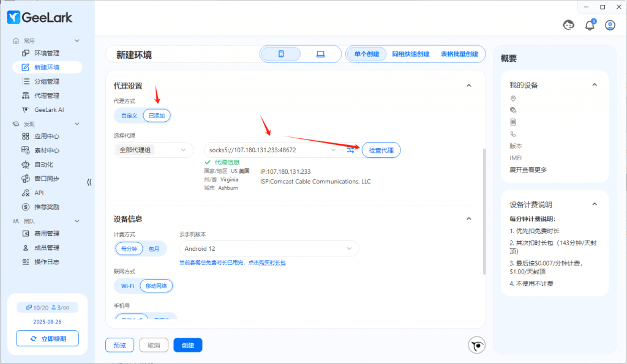Click the shuffle proxy icon
Viewport: 627px width, 364px height.
[x=350, y=150]
